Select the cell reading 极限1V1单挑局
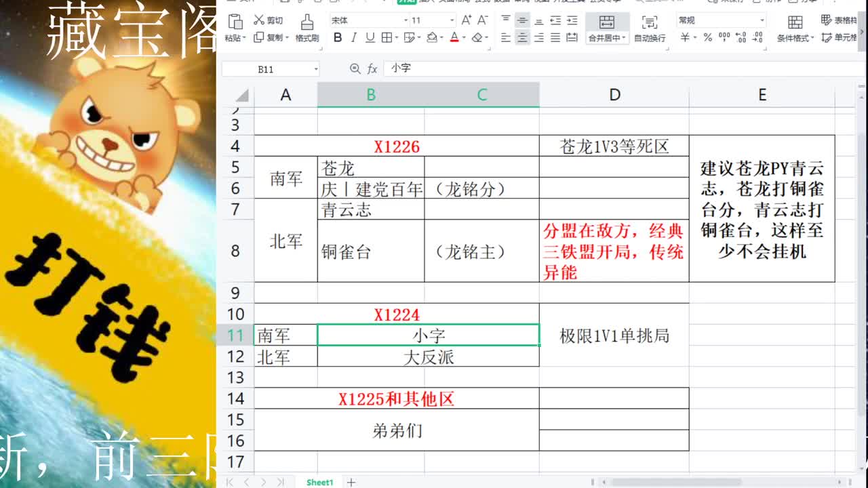 614,335
